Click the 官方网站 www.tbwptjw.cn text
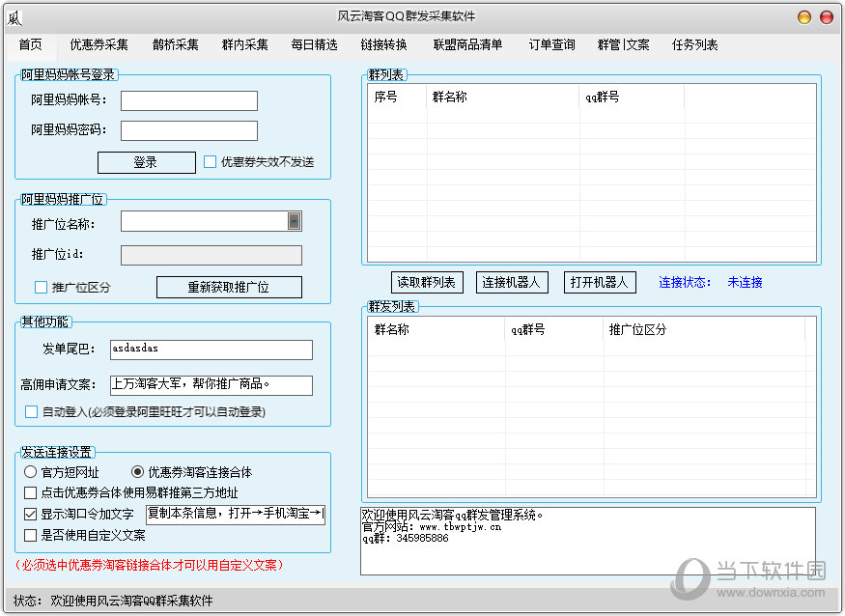Image resolution: width=845 pixels, height=616 pixels. (432, 527)
